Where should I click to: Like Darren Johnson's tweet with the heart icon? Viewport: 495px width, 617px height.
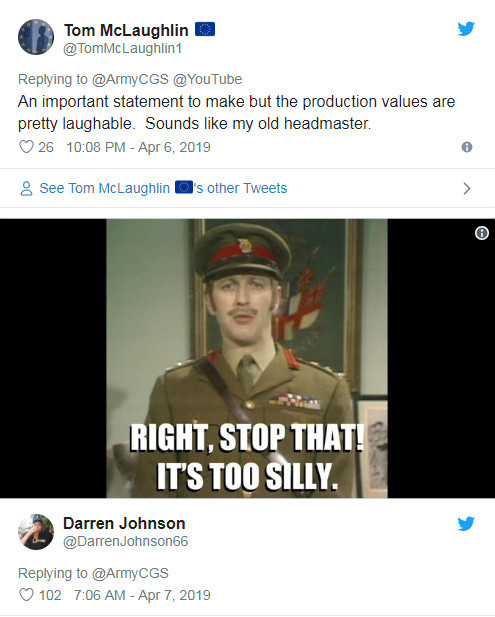(26, 595)
